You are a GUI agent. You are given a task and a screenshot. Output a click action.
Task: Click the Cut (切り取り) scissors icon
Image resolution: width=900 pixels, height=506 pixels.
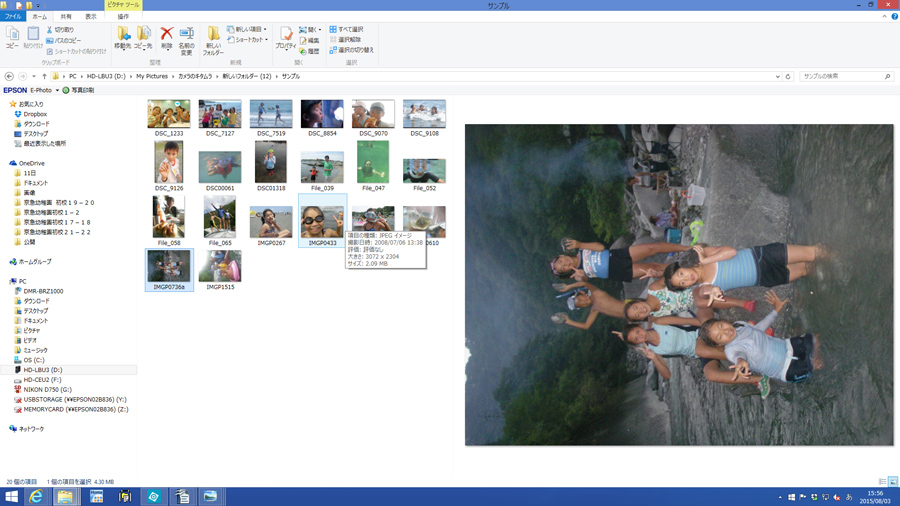[50, 30]
